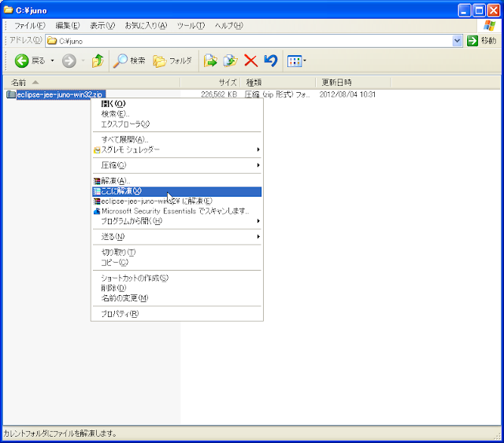The height and width of the screenshot is (443, 504).
Task: Click the status bar extraction message
Action: 60,434
